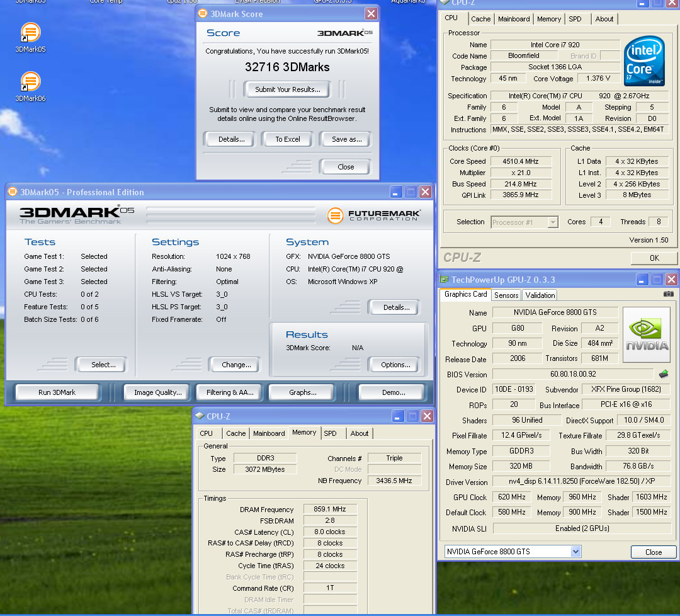Open Mainboard tab in bottom CPU-Z window

click(x=269, y=433)
